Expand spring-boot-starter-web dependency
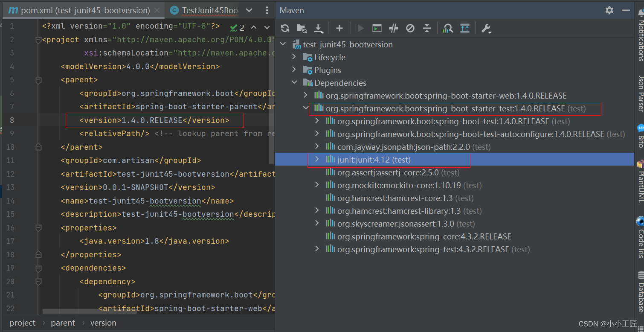 (x=305, y=96)
